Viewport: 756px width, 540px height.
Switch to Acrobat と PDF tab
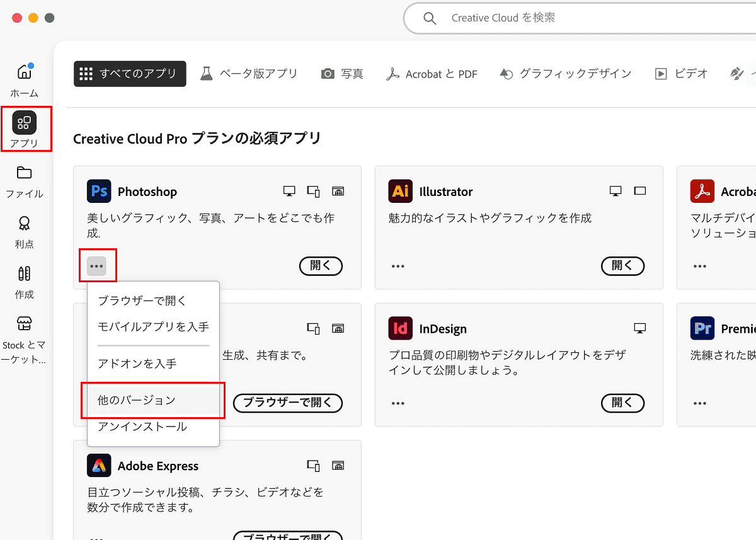coord(432,74)
